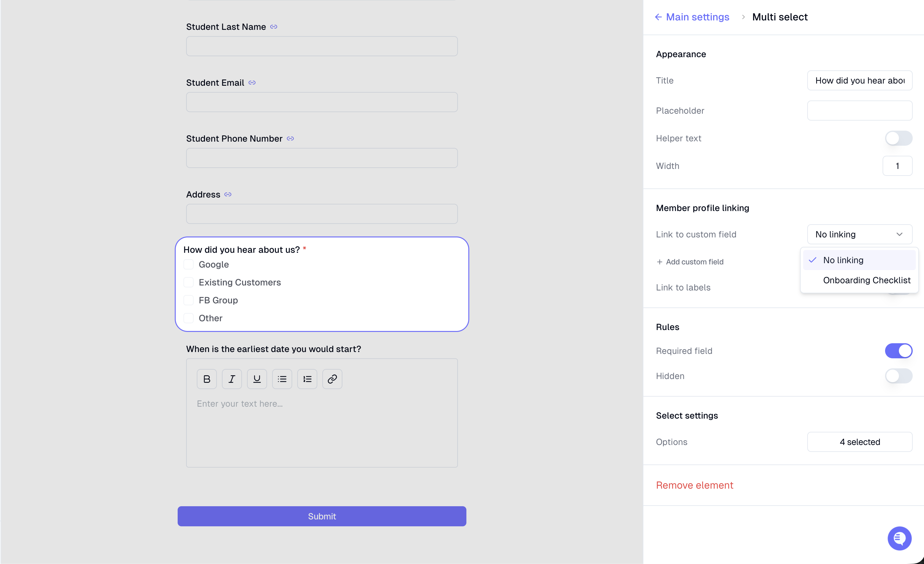Click link icon beside Student Email
Screen dimensions: 924x564
252,83
